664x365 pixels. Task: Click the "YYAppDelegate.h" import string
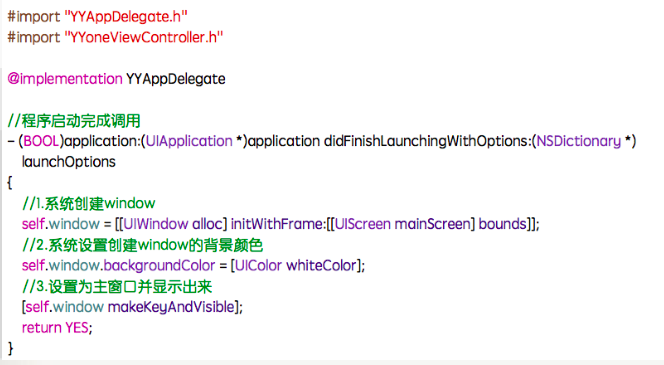pyautogui.click(x=126, y=17)
